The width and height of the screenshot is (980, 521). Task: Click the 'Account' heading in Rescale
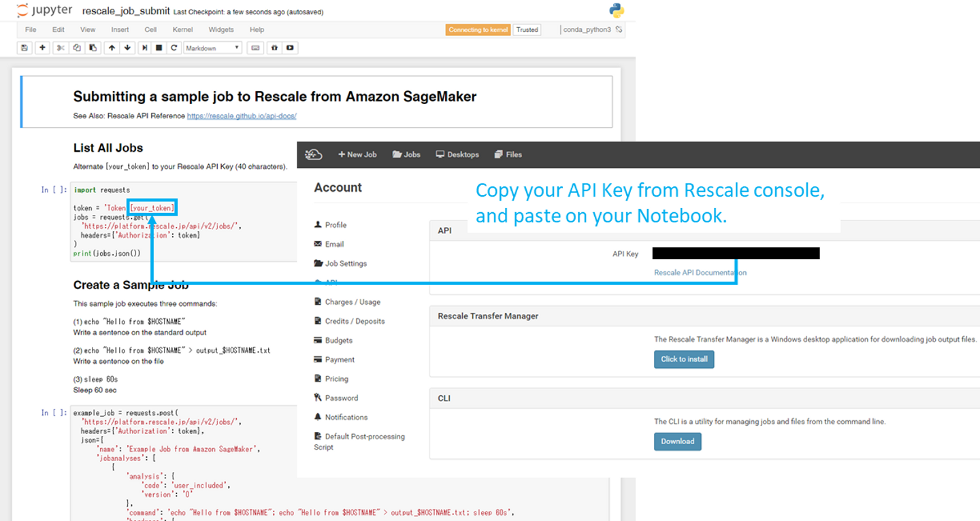coord(338,188)
